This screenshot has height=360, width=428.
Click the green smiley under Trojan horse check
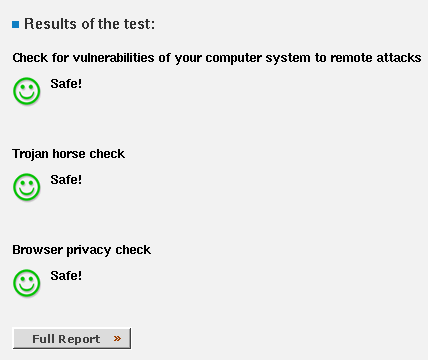pyautogui.click(x=27, y=187)
